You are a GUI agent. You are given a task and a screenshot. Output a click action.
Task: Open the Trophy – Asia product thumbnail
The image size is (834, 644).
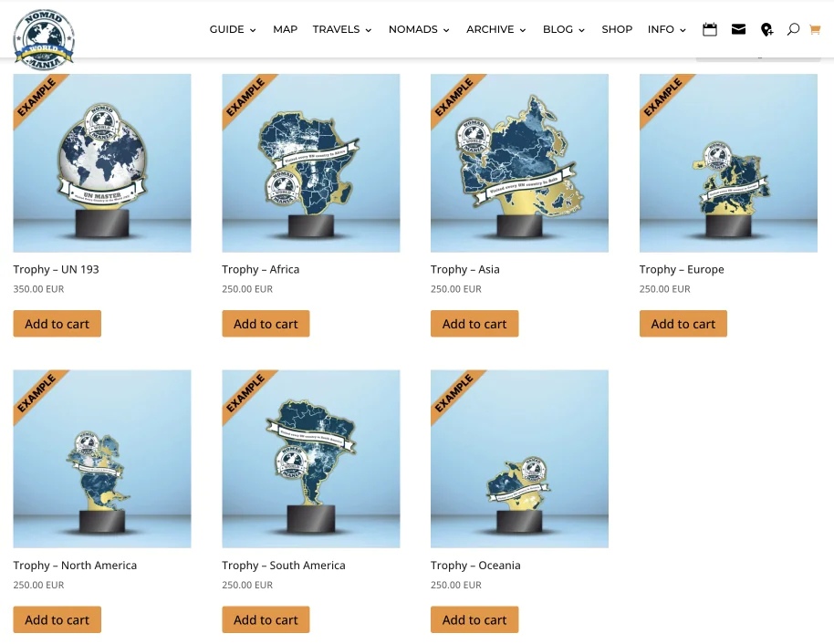pos(520,162)
